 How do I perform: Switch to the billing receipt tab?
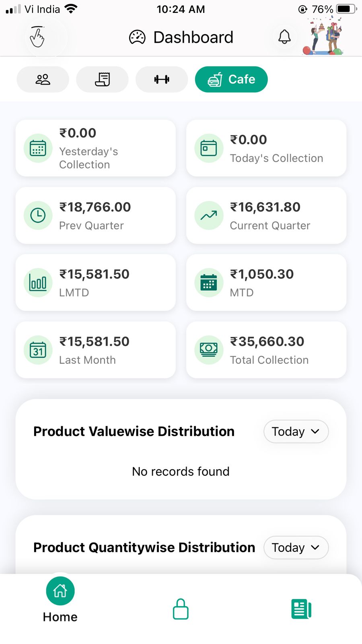coord(102,79)
